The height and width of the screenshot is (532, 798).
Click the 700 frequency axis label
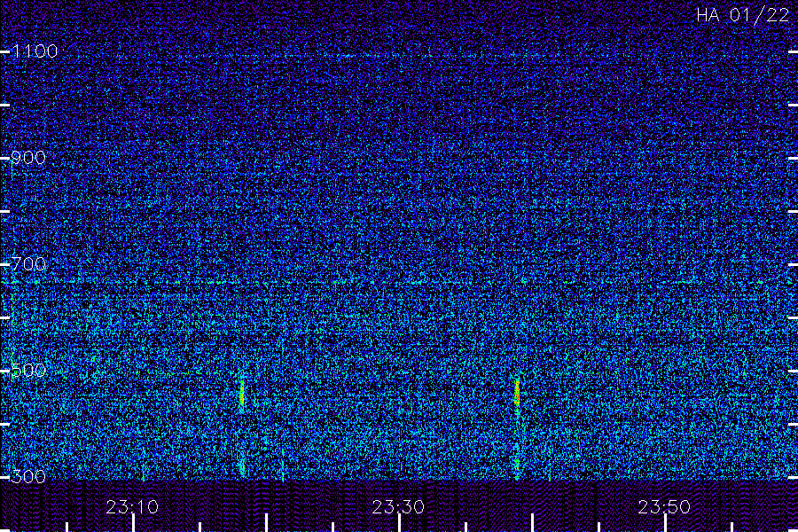click(x=28, y=264)
